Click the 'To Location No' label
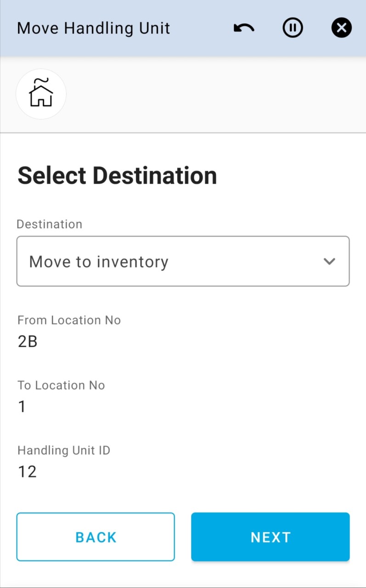This screenshot has width=366, height=588. point(61,385)
